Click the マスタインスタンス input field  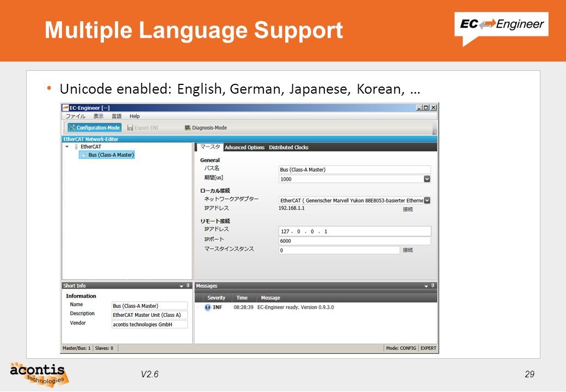point(339,250)
